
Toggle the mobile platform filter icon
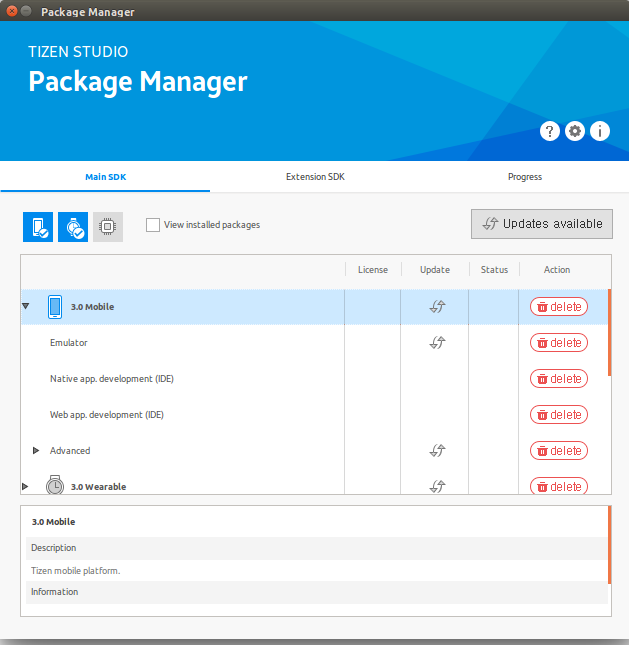38,227
